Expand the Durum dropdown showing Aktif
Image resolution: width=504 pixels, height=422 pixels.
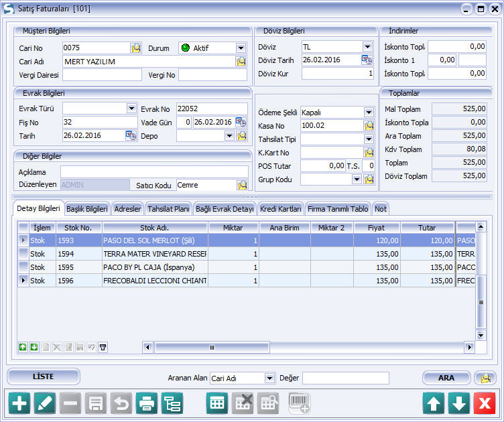click(x=241, y=48)
